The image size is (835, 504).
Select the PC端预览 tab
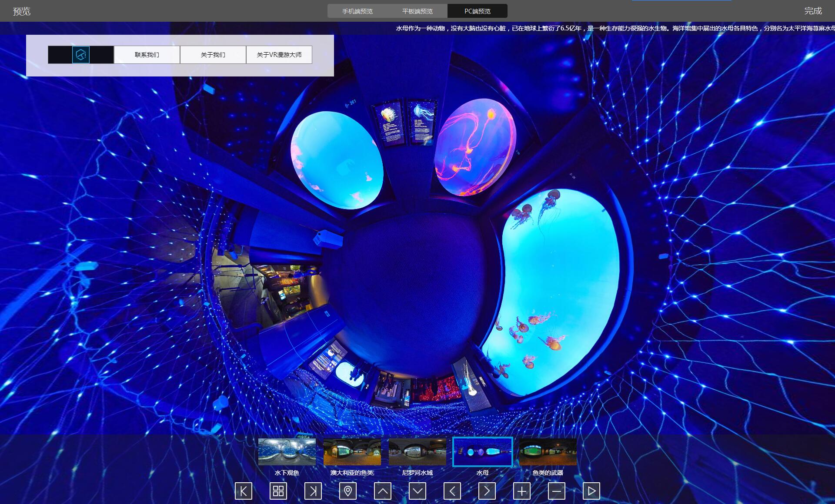(477, 11)
